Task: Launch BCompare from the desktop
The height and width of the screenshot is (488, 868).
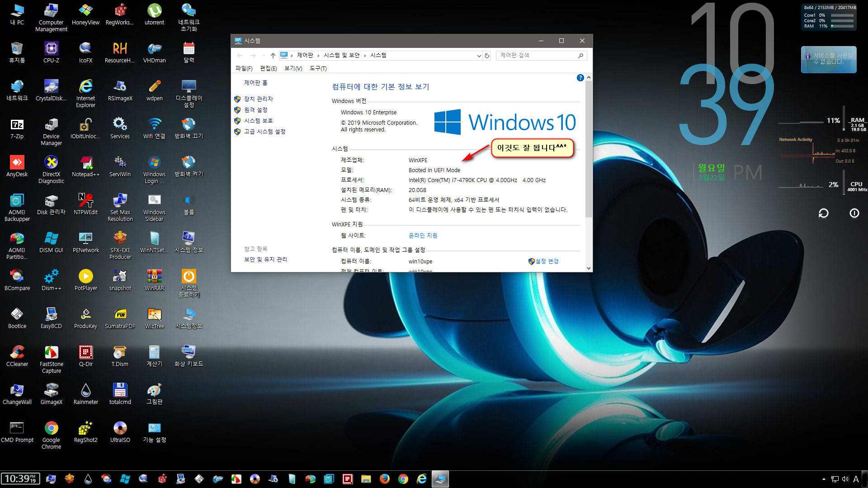Action: [17, 280]
